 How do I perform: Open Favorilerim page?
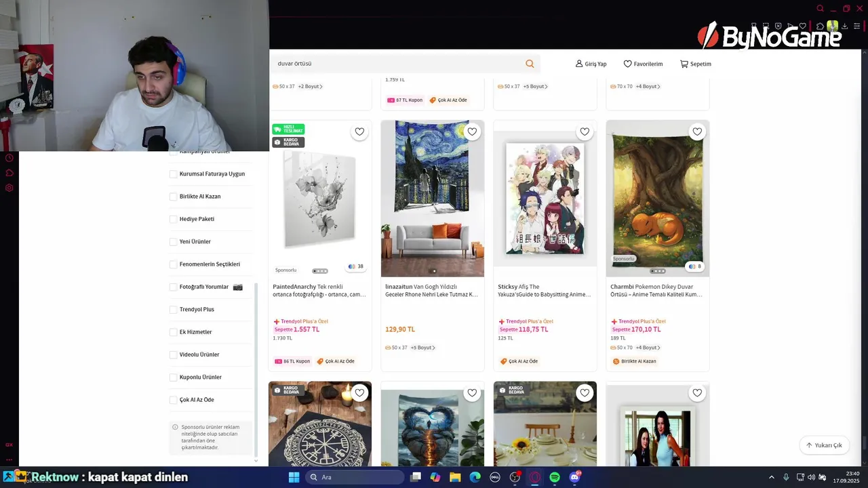tap(643, 64)
